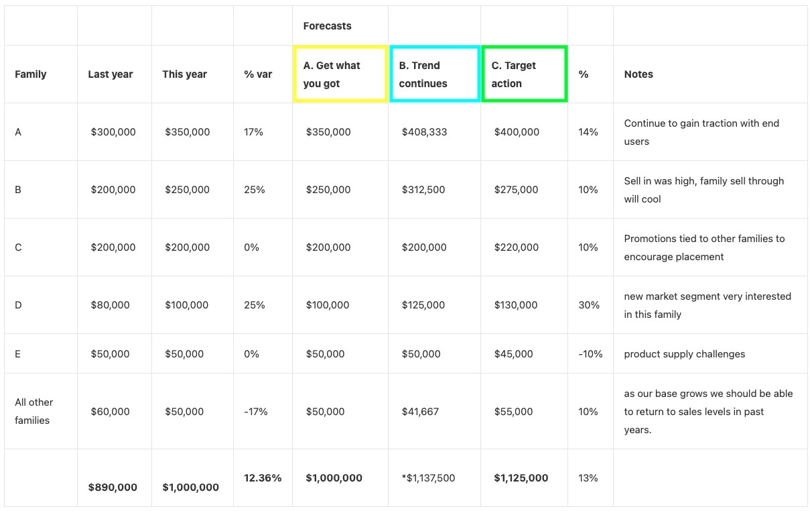
Task: Click the 'All other families' row label
Action: click(34, 411)
